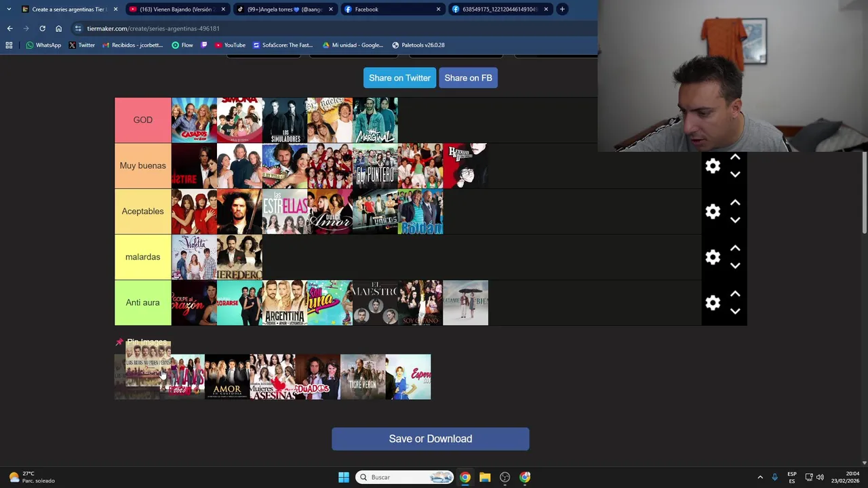
Task: Move Aceptables tier up with chevron
Action: [735, 203]
